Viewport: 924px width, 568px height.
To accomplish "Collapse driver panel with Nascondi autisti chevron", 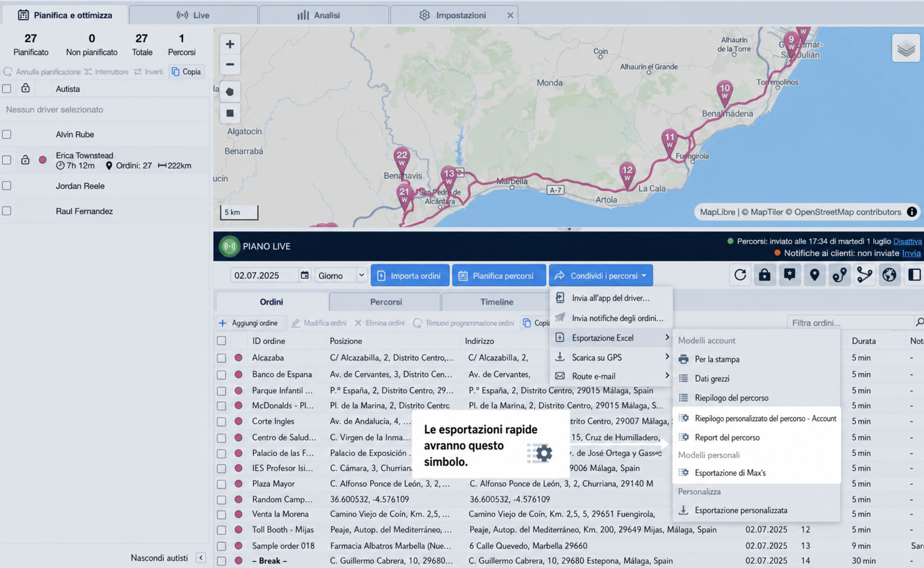I will click(200, 558).
